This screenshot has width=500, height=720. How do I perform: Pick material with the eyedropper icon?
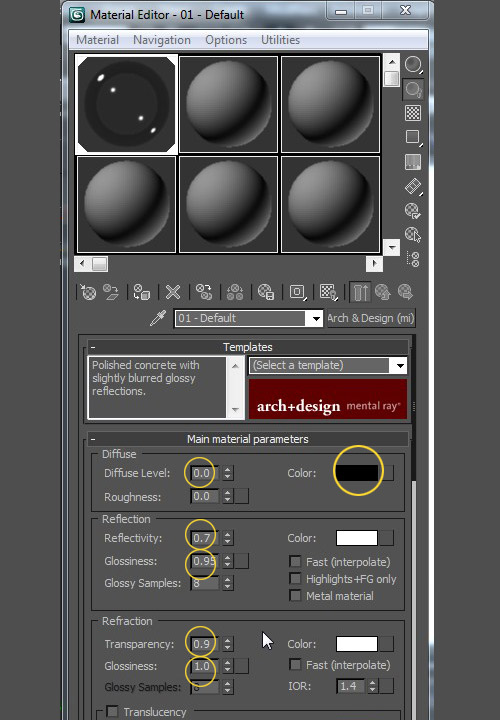157,318
